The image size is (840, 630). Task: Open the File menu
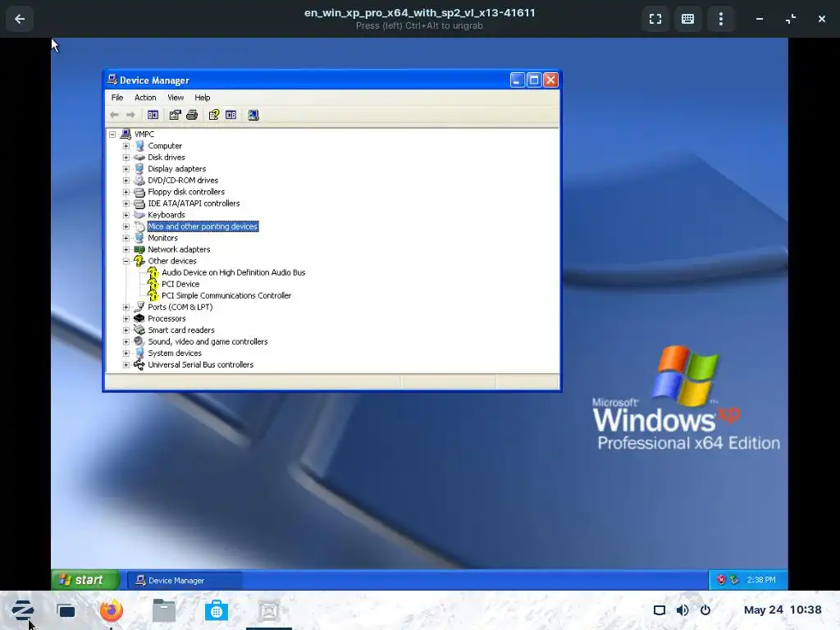[117, 98]
